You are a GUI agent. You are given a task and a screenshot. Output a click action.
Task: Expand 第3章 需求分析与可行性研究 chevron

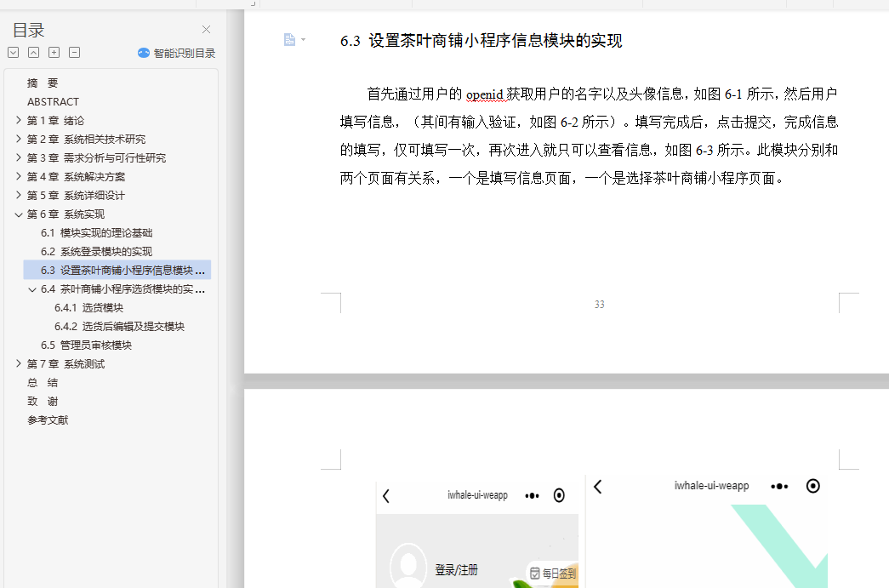[x=18, y=157]
